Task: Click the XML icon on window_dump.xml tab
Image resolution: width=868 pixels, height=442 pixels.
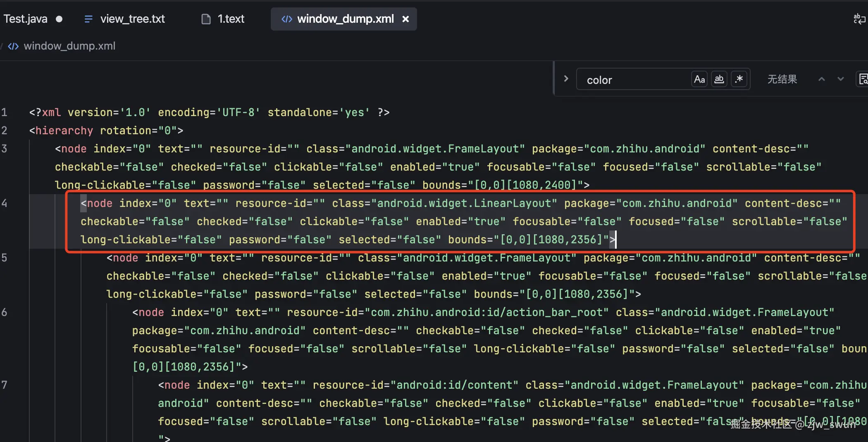Action: [286, 19]
